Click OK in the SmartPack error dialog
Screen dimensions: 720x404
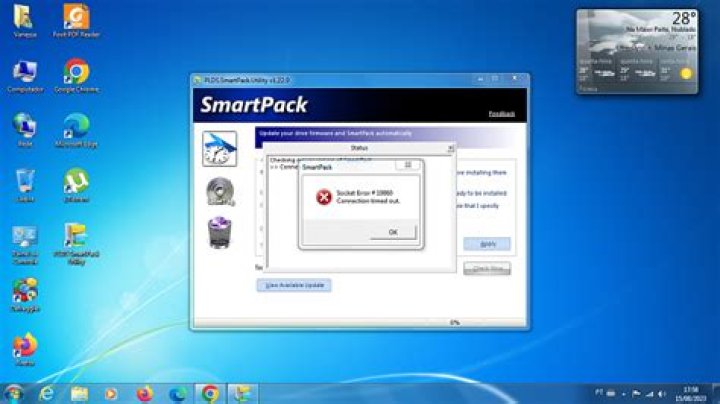[x=392, y=232]
